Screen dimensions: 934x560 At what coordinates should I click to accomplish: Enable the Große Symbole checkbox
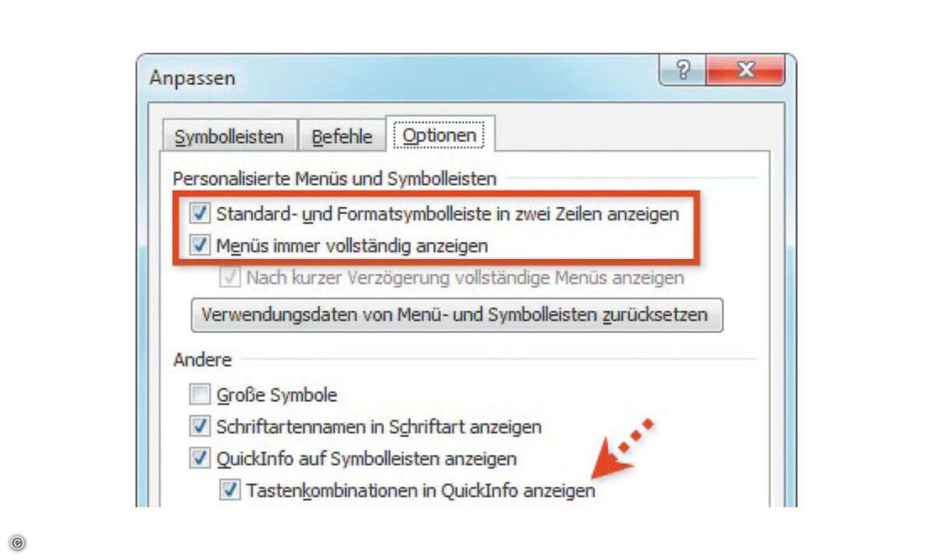click(201, 395)
